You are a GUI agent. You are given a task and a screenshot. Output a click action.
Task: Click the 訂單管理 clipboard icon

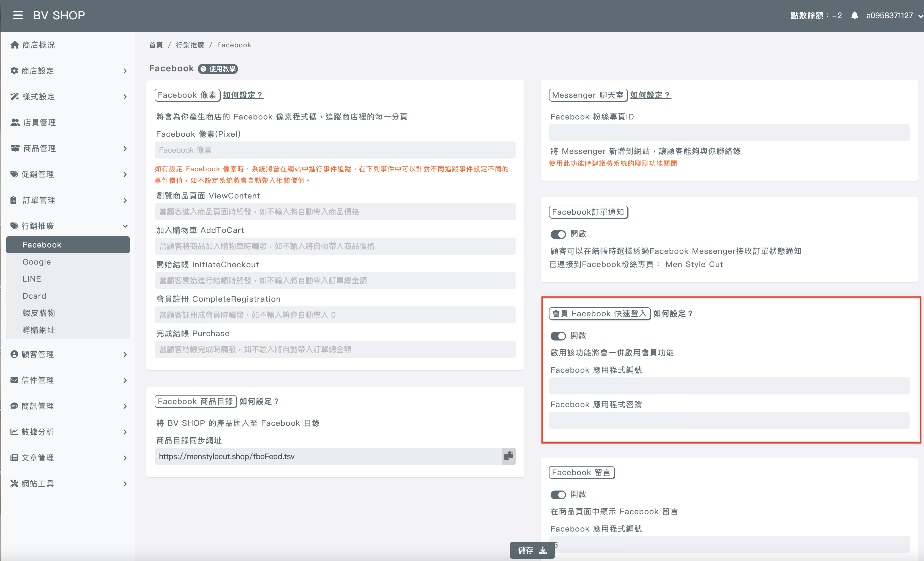point(13,200)
